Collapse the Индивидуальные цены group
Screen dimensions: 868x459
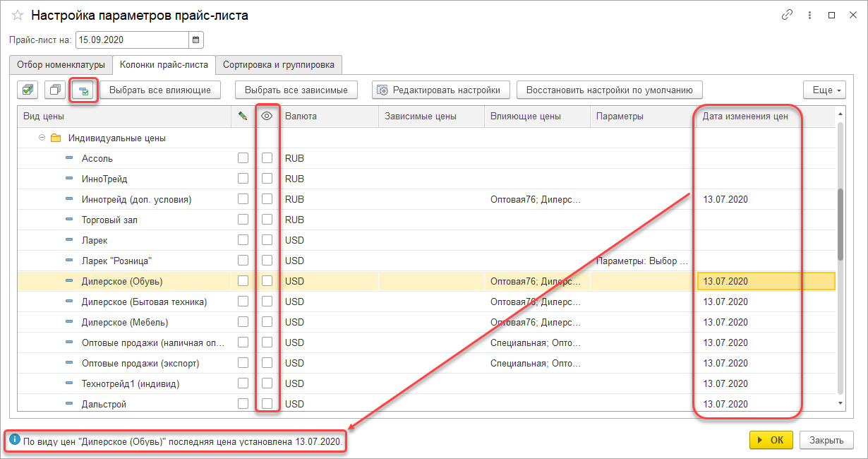click(x=42, y=138)
